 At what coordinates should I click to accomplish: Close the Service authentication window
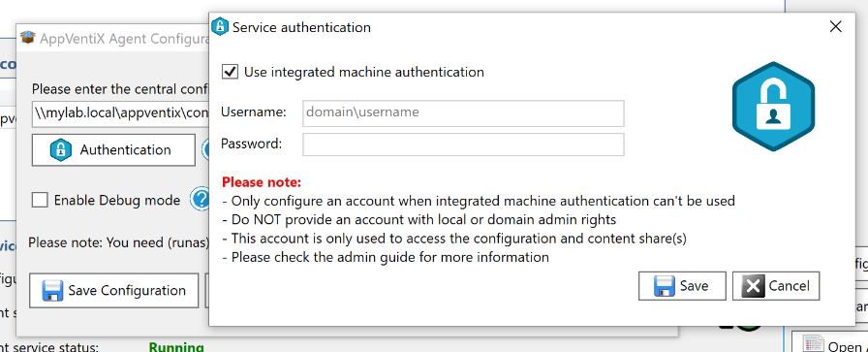click(835, 26)
